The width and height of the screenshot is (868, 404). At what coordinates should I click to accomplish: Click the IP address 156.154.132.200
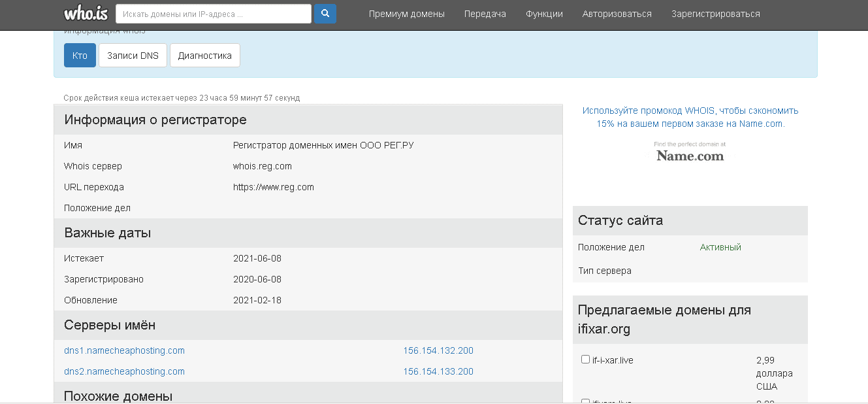[438, 350]
